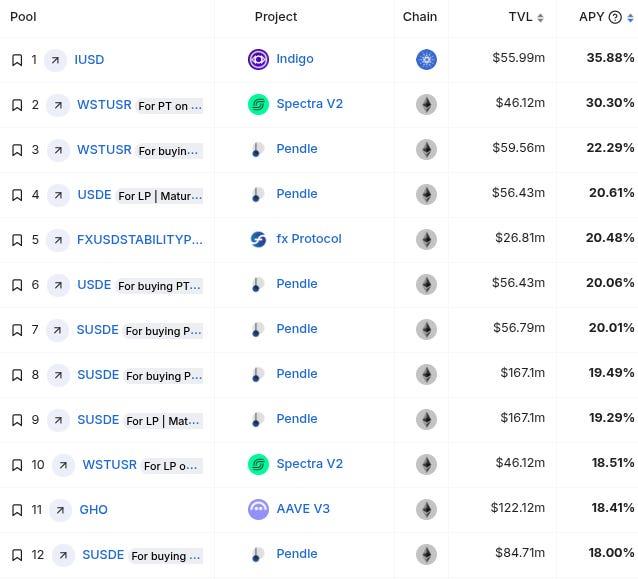
Task: Click Ethereum chain icon in GHO row
Action: pos(426,509)
